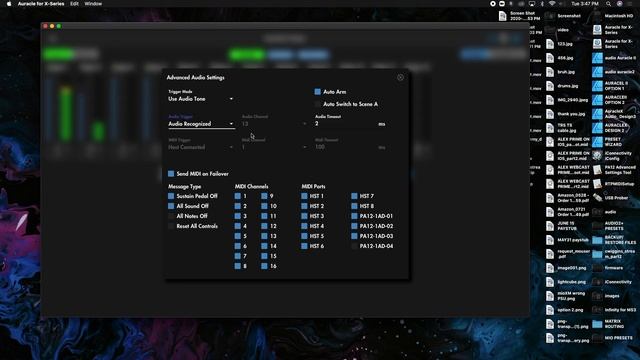This screenshot has width=640, height=360.
Task: Toggle Sustain Pedal Off message type
Action: pyautogui.click(x=171, y=196)
